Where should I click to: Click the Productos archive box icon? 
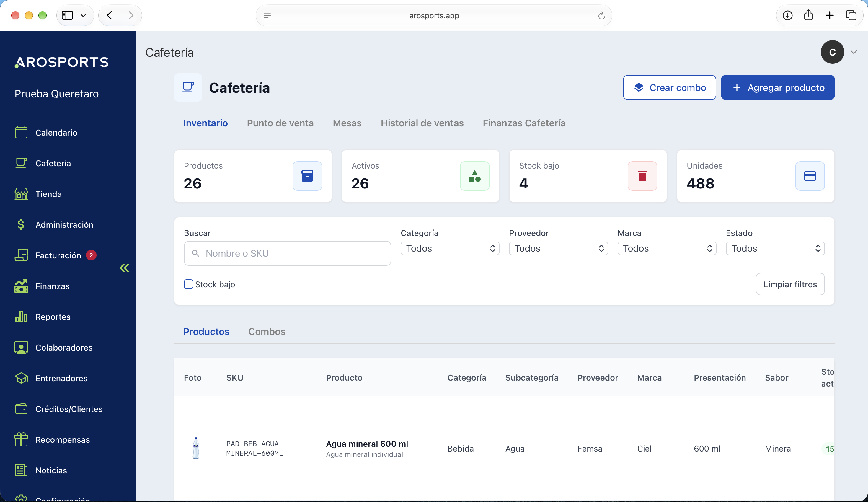pos(307,176)
